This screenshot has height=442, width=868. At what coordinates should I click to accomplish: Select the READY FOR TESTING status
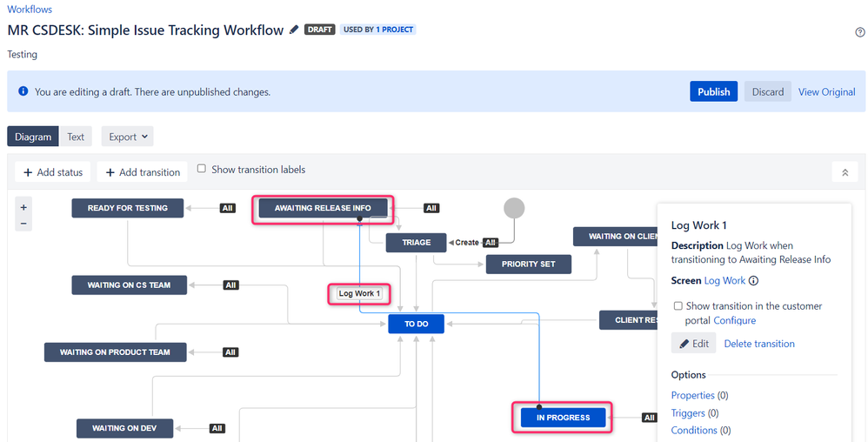[127, 208]
